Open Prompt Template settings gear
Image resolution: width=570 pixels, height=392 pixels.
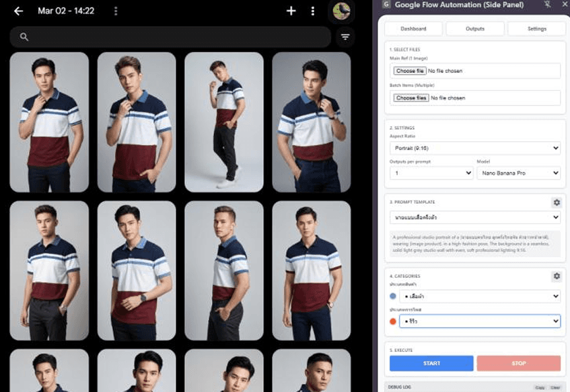[x=557, y=202]
